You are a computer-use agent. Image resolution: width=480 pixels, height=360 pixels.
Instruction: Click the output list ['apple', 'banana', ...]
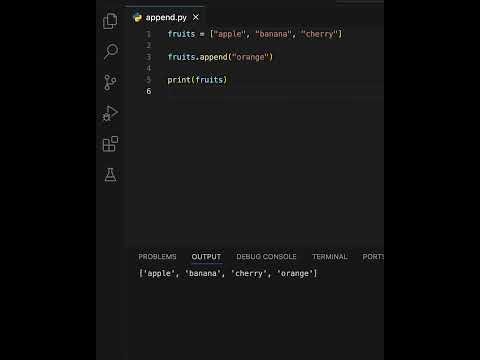(228, 273)
